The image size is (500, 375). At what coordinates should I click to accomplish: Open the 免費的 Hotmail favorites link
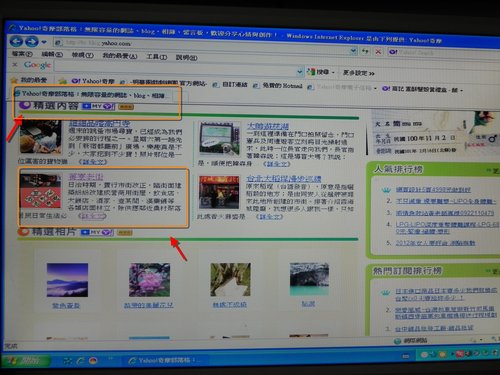tap(278, 86)
